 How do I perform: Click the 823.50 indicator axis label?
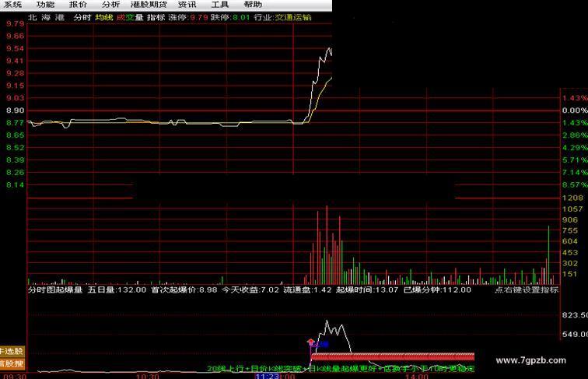(x=575, y=315)
